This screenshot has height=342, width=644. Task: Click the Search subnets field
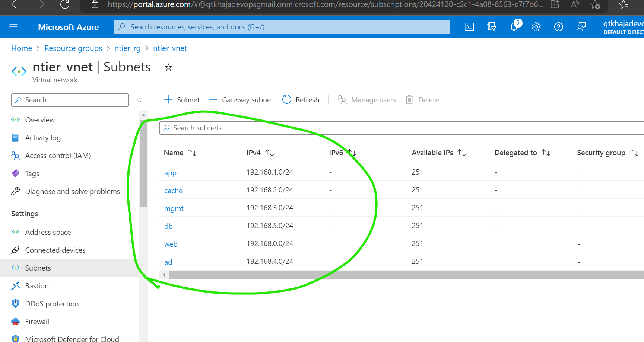[x=402, y=128]
